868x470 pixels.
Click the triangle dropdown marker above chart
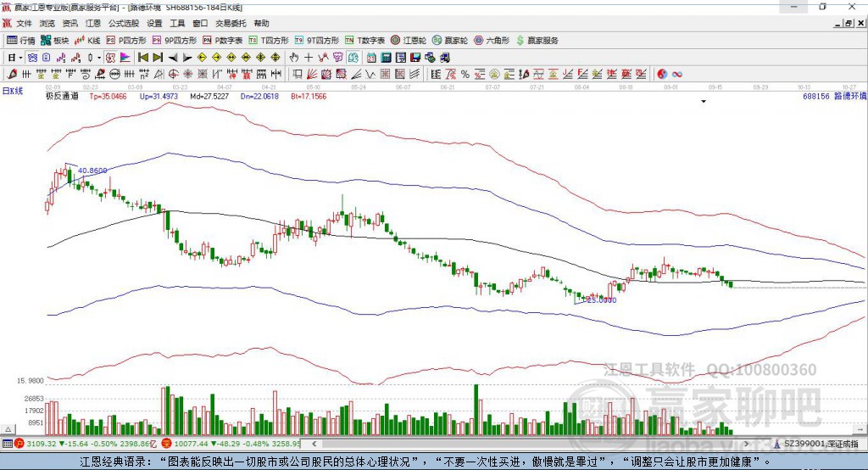tap(704, 102)
